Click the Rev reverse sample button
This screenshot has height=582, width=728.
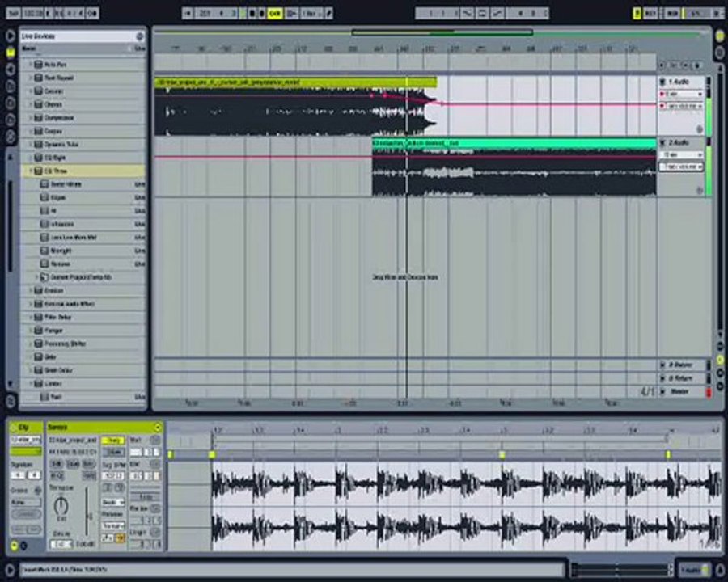[89, 464]
